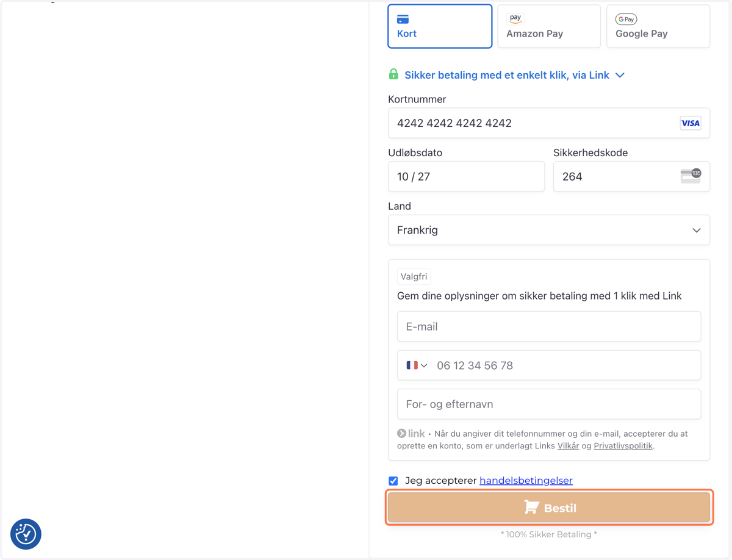
Task: Click the 'For- og efternavn' name field
Action: click(x=549, y=404)
